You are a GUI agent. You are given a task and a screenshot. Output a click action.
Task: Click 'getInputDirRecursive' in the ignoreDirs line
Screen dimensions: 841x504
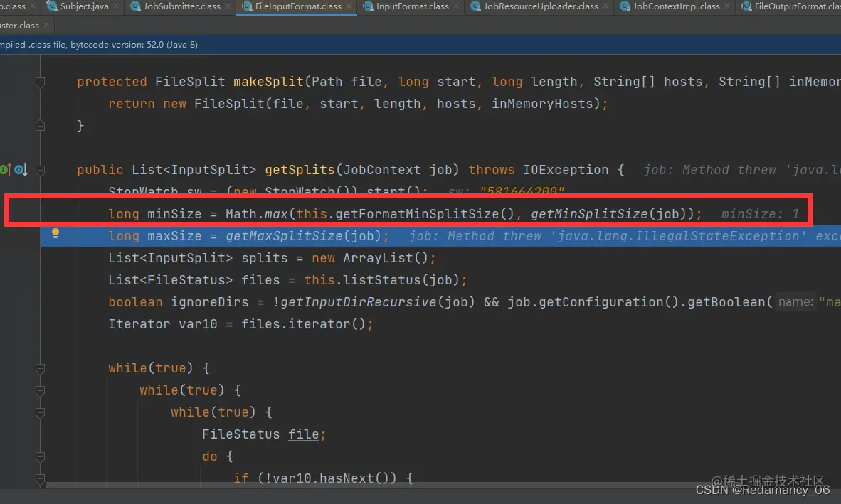(x=359, y=302)
